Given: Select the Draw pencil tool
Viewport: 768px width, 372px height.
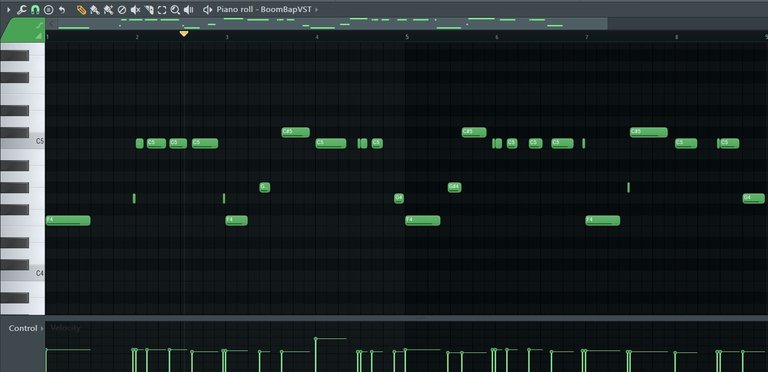Looking at the screenshot, I should point(81,9).
